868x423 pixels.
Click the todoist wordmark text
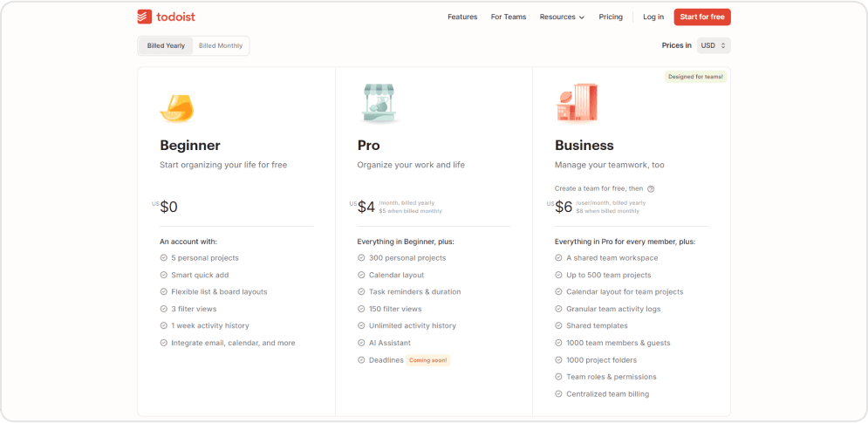click(x=175, y=17)
